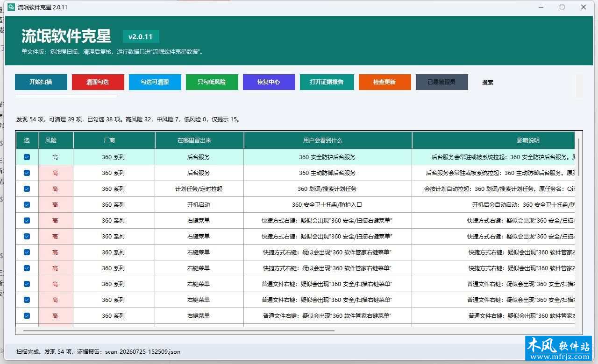Click 高 risk cell in 360 主动防御后台服务 row
598x364 pixels.
point(55,173)
